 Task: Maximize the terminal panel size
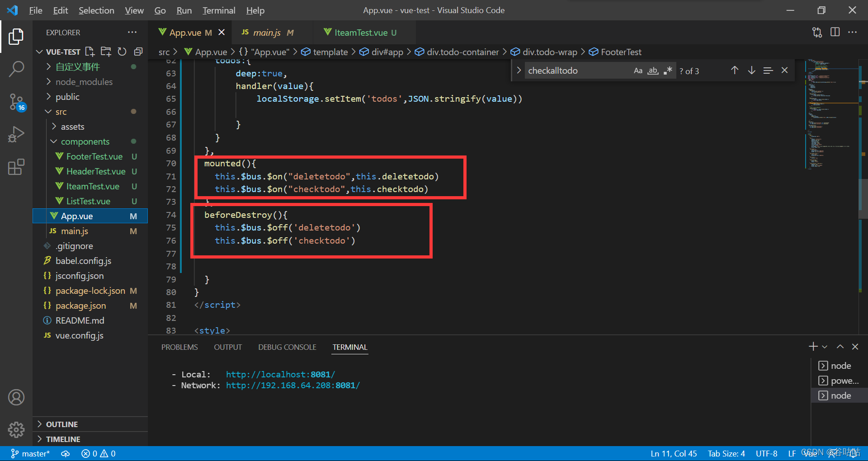tap(840, 347)
